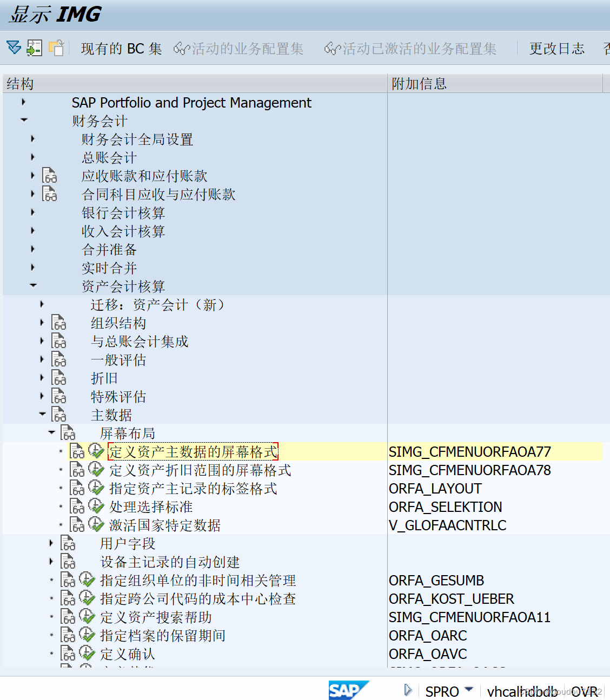Image resolution: width=610 pixels, height=700 pixels.
Task: Execute activity icon for 处理选择标准
Action: pyautogui.click(x=96, y=506)
